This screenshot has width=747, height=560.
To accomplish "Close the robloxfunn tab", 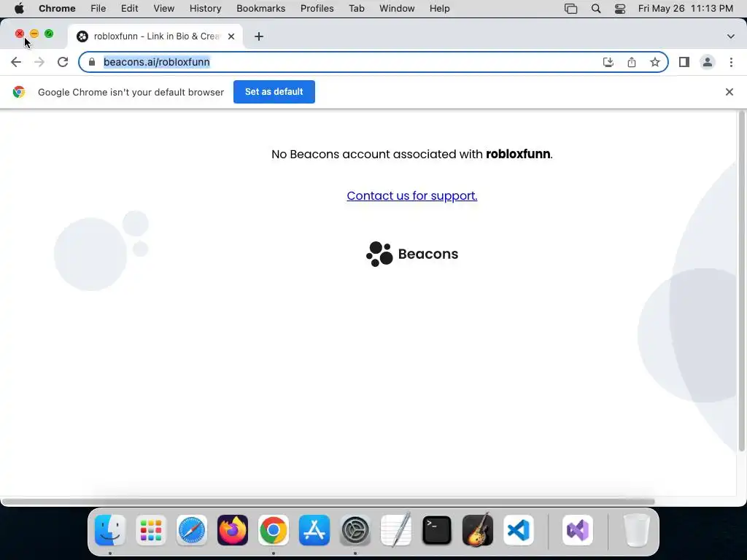I will click(x=231, y=36).
